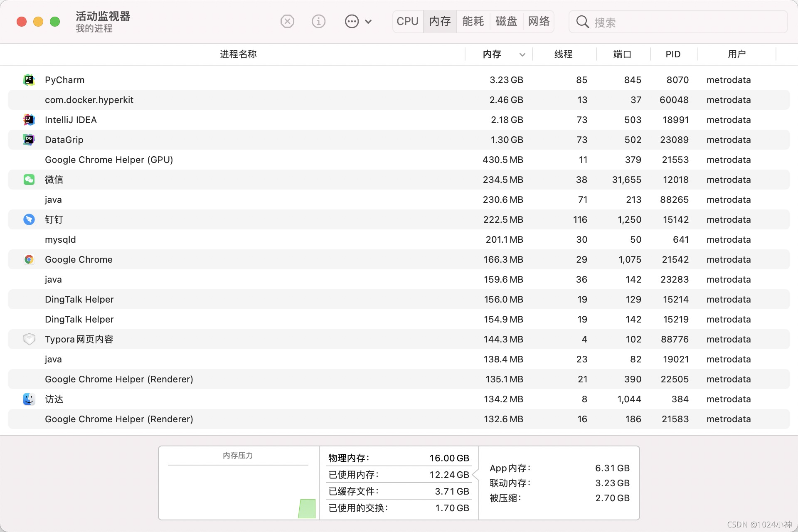The width and height of the screenshot is (798, 532).
Task: Click the DataGrip app icon
Action: pyautogui.click(x=29, y=140)
